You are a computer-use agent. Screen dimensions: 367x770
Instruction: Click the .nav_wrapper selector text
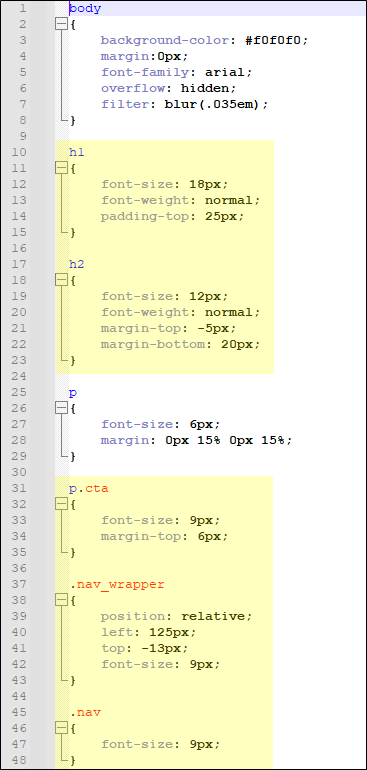(117, 584)
